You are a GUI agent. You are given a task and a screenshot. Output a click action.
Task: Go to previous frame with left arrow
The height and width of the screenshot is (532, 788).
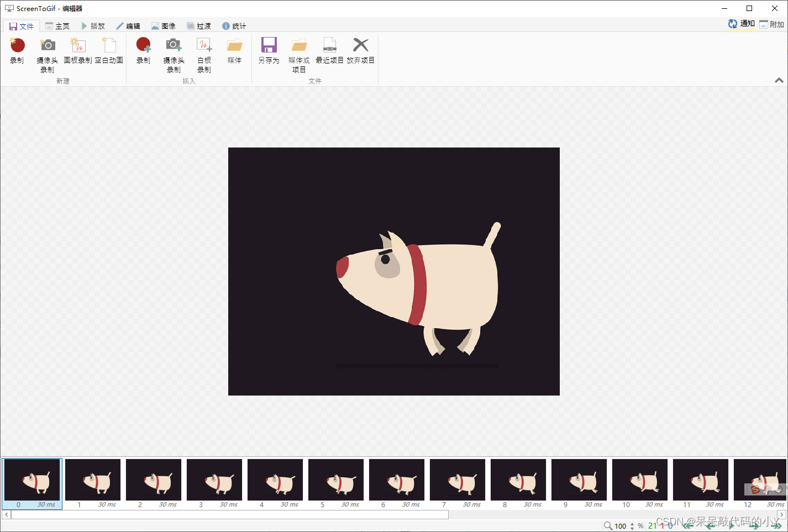click(711, 526)
